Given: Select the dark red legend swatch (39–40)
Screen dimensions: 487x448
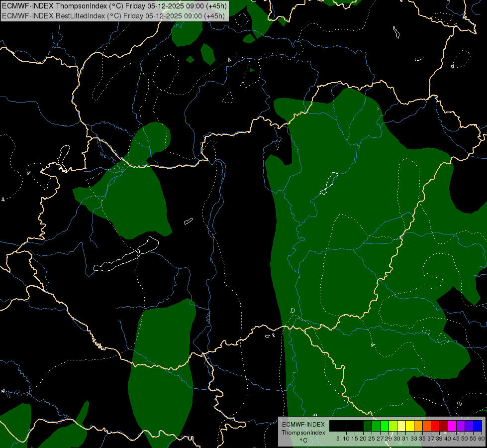Looking at the screenshot, I should (444, 426).
